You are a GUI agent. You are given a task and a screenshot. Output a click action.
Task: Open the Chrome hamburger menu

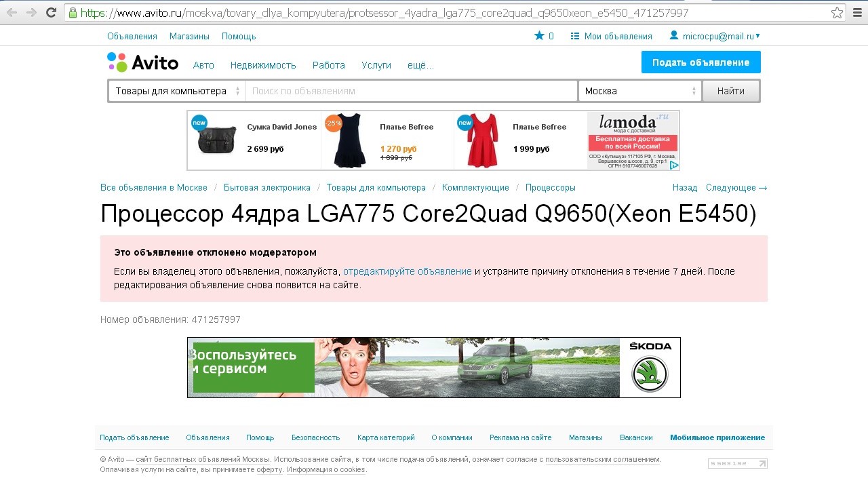coord(857,12)
